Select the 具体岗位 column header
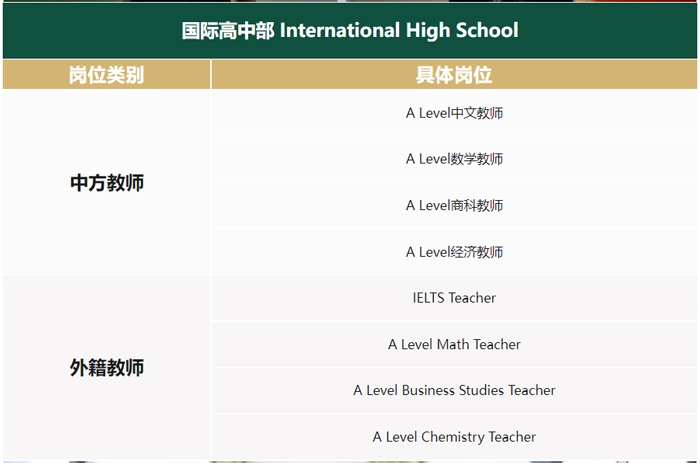 [x=454, y=75]
